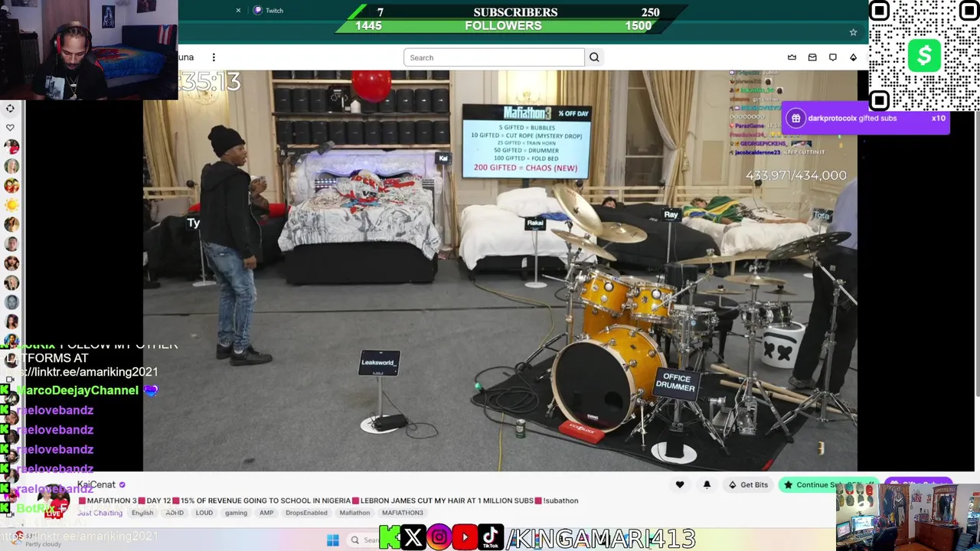Click the Bits diamond icon in top nav
This screenshot has height=551, width=980.
853,57
